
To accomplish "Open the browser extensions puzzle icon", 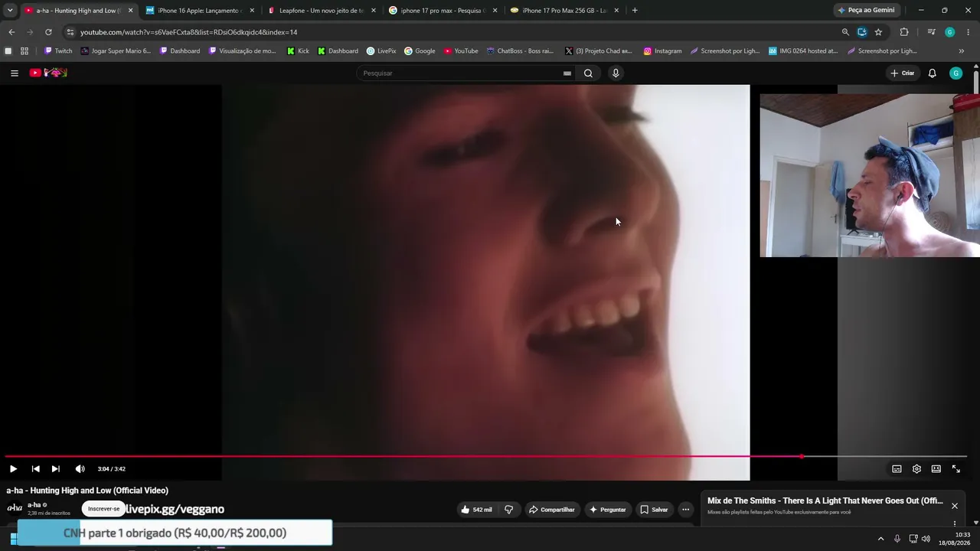I will pyautogui.click(x=904, y=32).
